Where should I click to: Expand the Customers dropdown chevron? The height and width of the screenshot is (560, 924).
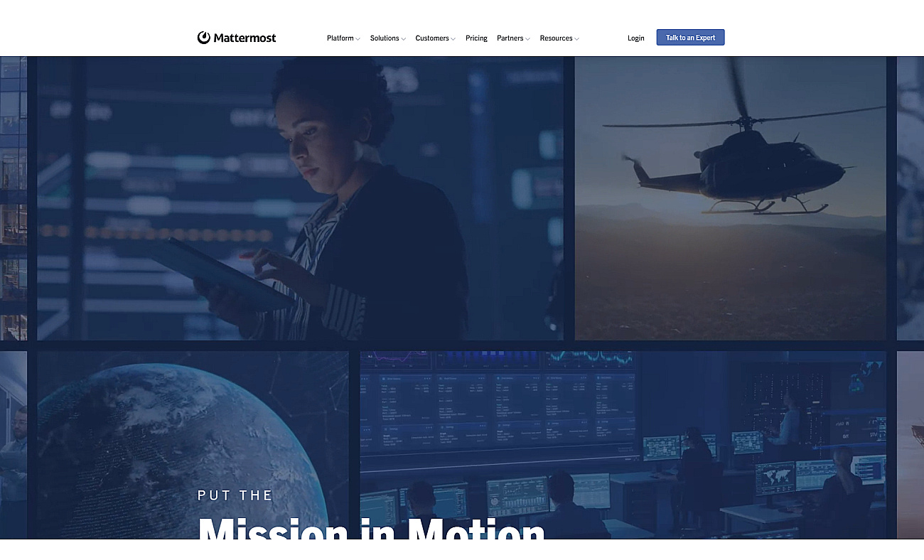pos(453,39)
